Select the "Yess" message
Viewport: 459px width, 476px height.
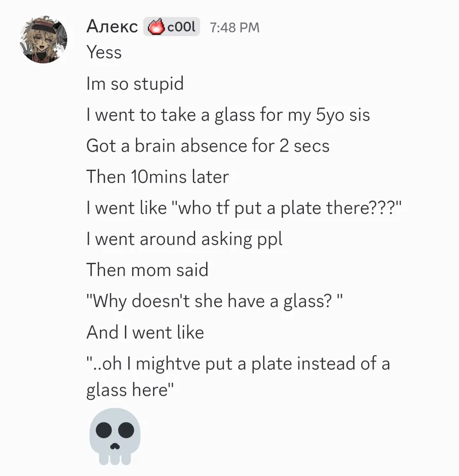click(104, 53)
